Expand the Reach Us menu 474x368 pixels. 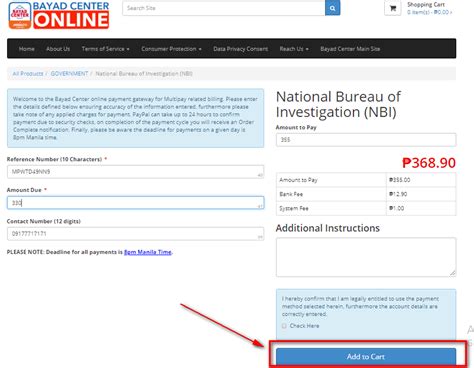click(294, 49)
